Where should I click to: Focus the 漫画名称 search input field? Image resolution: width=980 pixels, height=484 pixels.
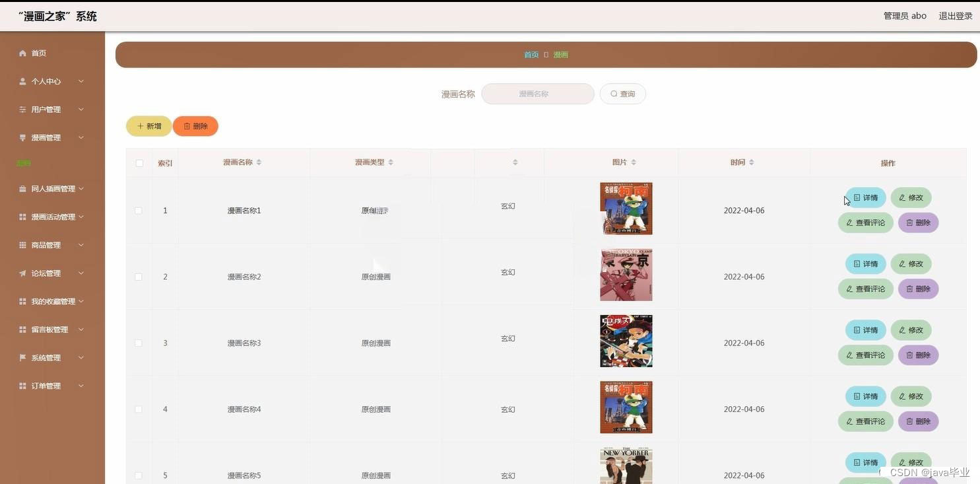click(538, 94)
